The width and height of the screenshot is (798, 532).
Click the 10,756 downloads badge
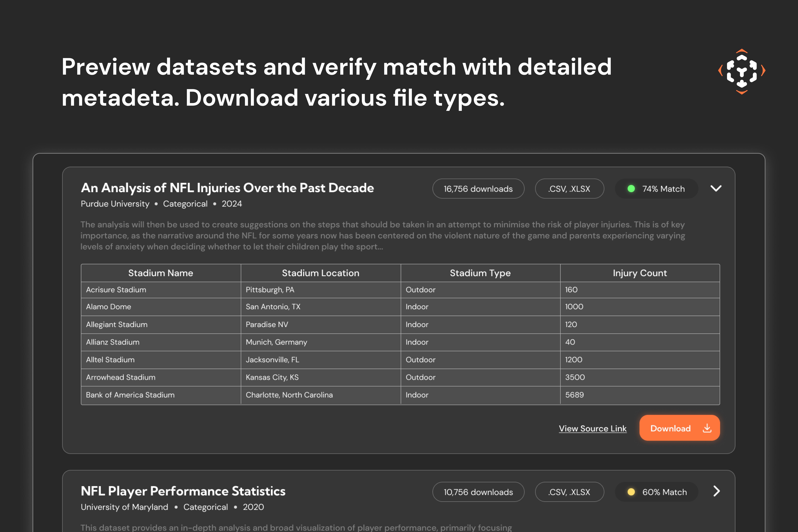(478, 492)
